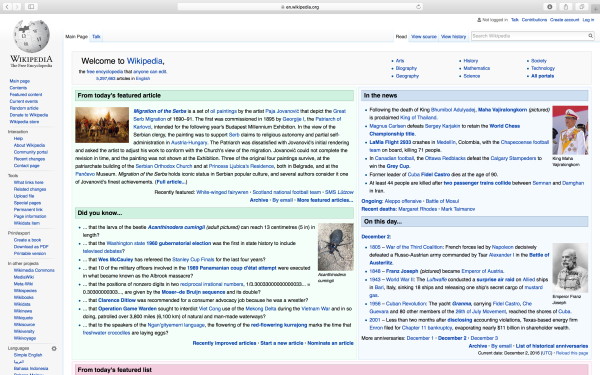This screenshot has height=375, width=600.
Task: Open Random article in sidebar
Action: 24,108
